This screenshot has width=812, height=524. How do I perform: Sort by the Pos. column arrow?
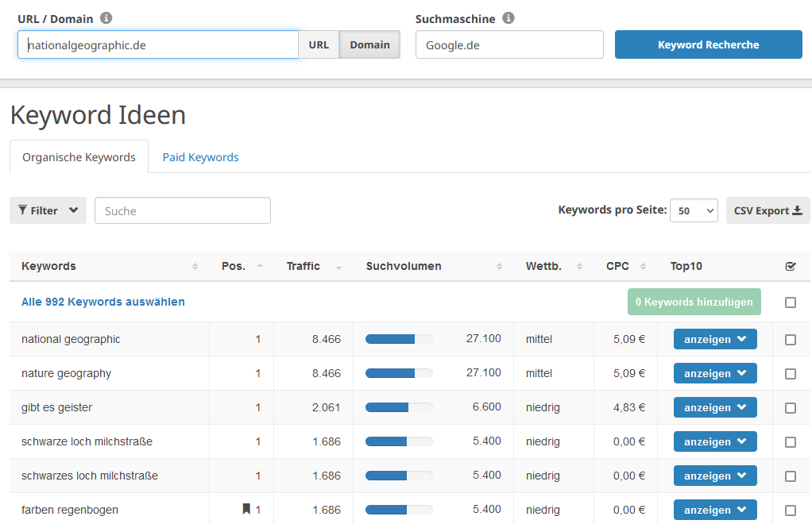pos(260,266)
